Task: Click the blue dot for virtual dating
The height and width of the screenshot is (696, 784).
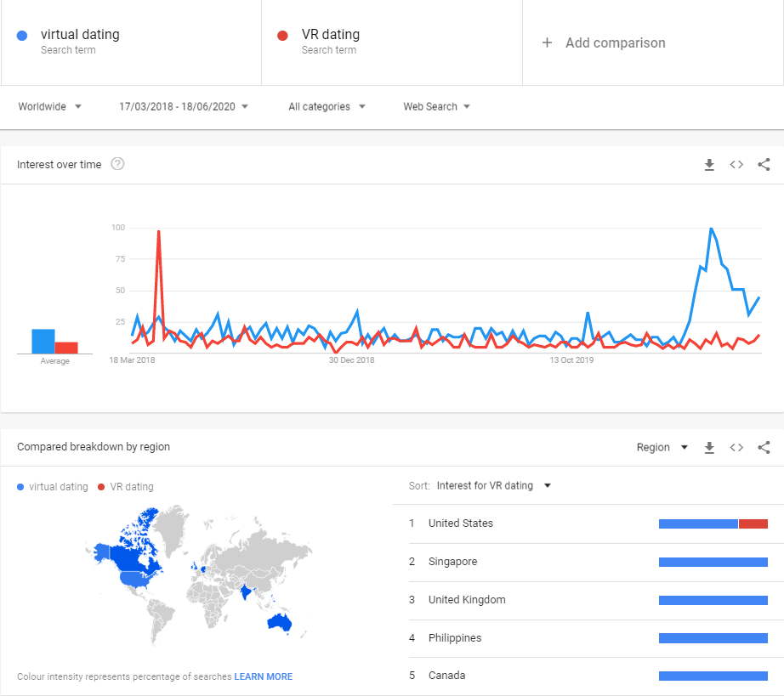Action: [22, 36]
